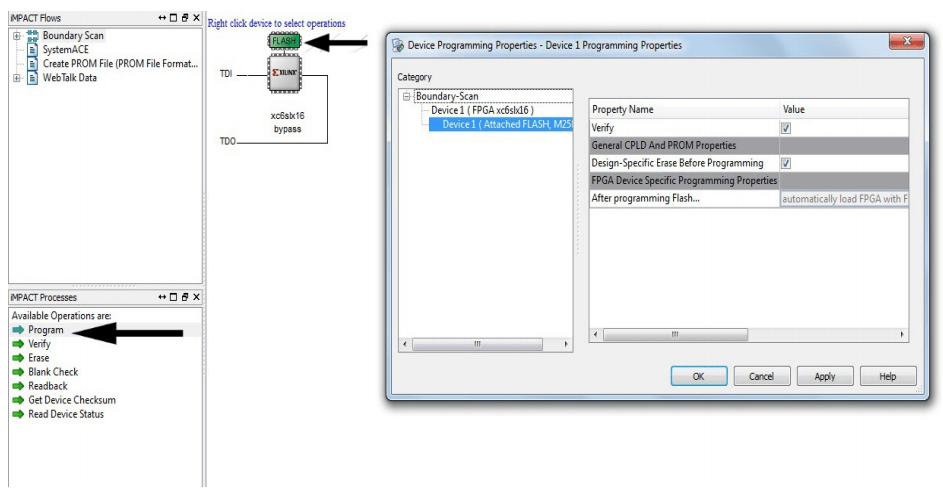Screen dimensions: 943x501
Task: Click the green FLASH device chip
Action: (x=286, y=41)
